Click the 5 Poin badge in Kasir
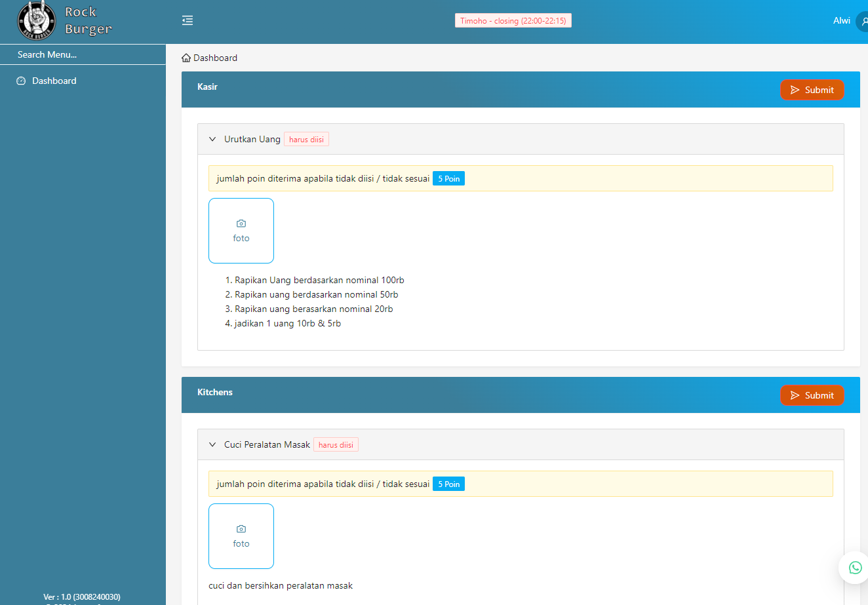 [x=448, y=178]
